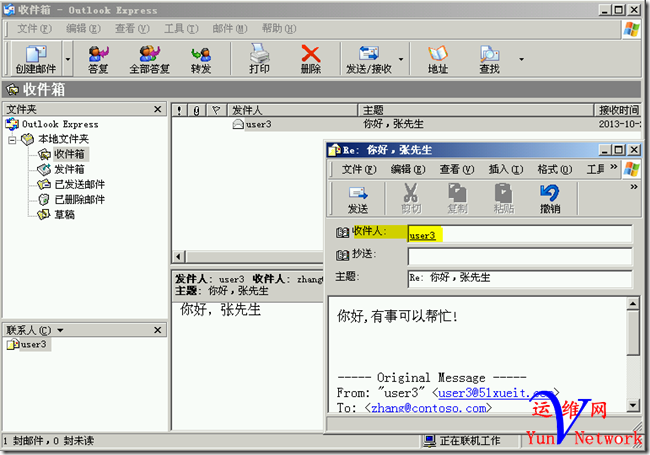Click reply body scrollbar up arrow

coord(633,305)
